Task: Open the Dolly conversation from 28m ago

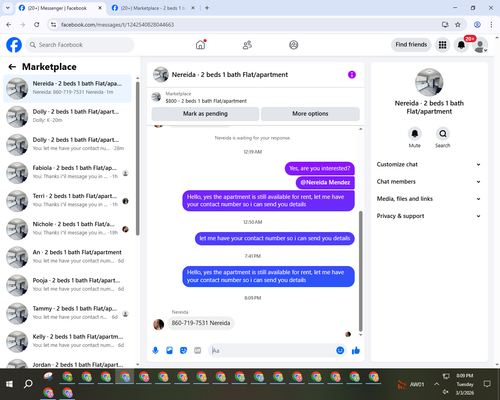Action: pos(67,145)
